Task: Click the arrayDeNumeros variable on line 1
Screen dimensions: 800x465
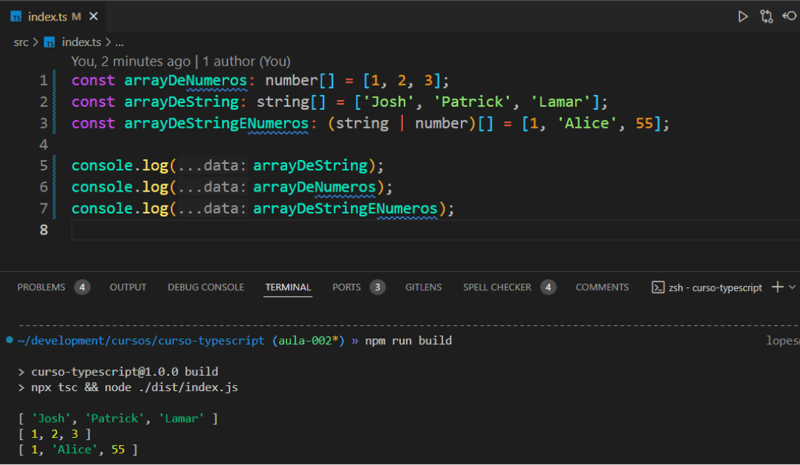Action: tap(186, 81)
